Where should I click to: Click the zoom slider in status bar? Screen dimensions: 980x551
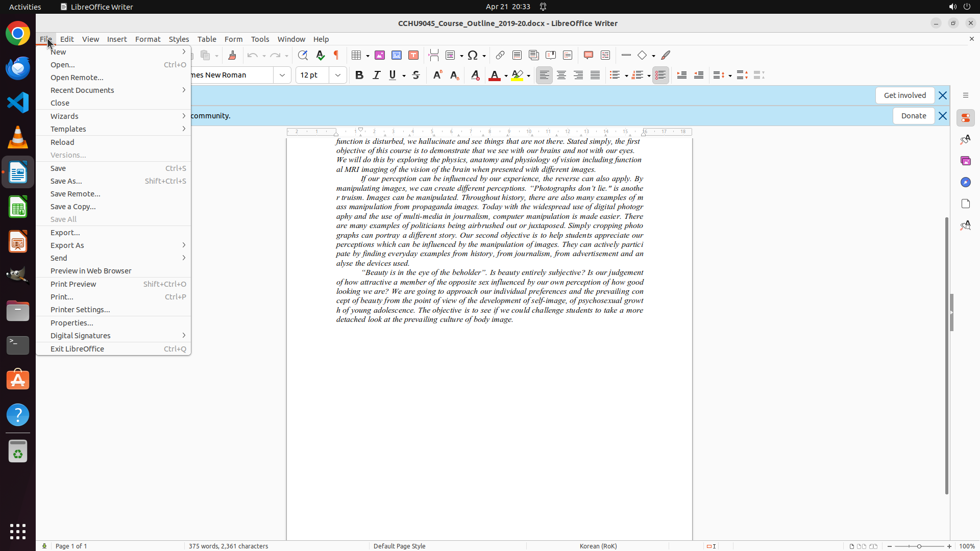point(919,546)
